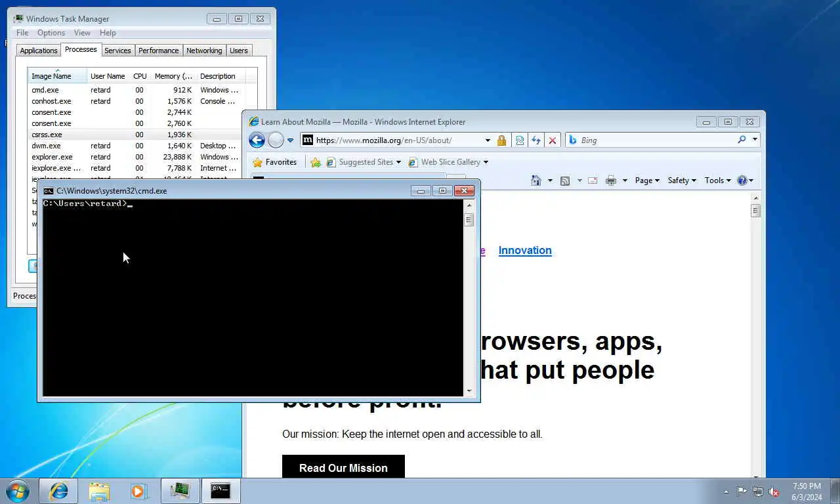Click the Read Our Mission button
Viewport: 840px width, 504px height.
click(343, 467)
